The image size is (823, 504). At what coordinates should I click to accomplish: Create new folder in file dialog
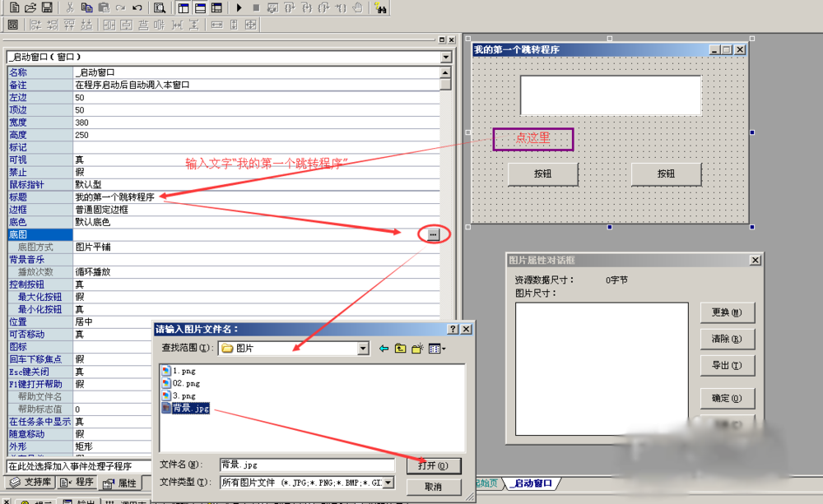[419, 349]
